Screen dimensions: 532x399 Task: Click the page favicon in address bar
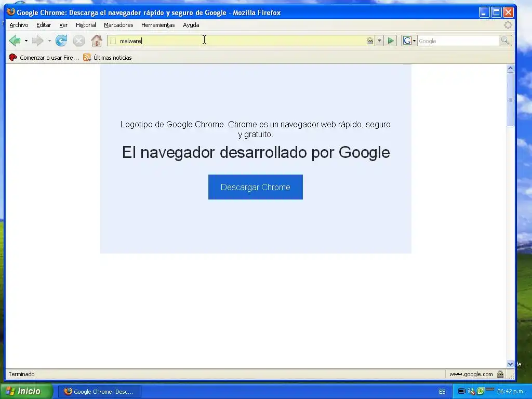pos(113,41)
